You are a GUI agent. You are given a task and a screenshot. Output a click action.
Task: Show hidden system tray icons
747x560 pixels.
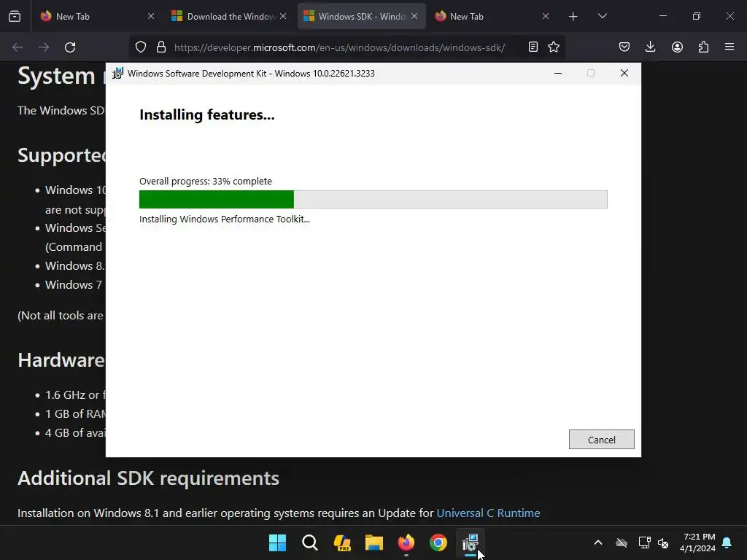598,542
